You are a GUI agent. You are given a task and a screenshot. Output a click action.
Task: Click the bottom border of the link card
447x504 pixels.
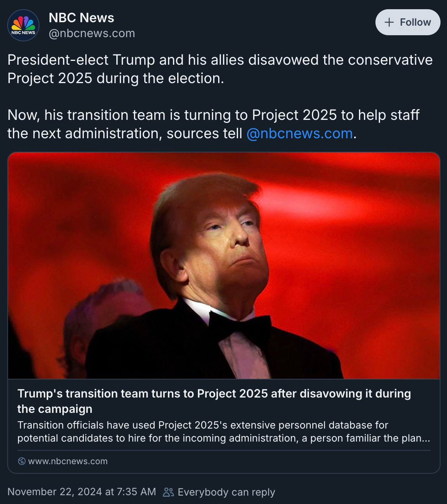[224, 473]
